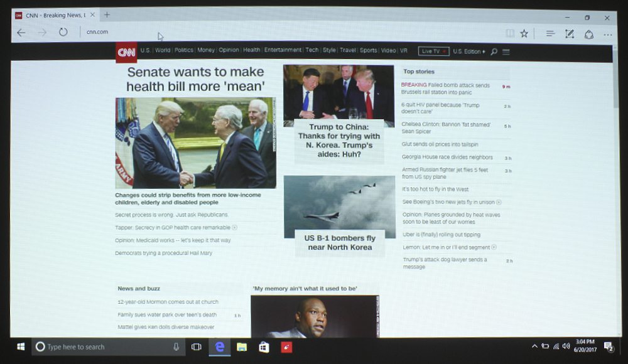Open the Sports section

[369, 50]
